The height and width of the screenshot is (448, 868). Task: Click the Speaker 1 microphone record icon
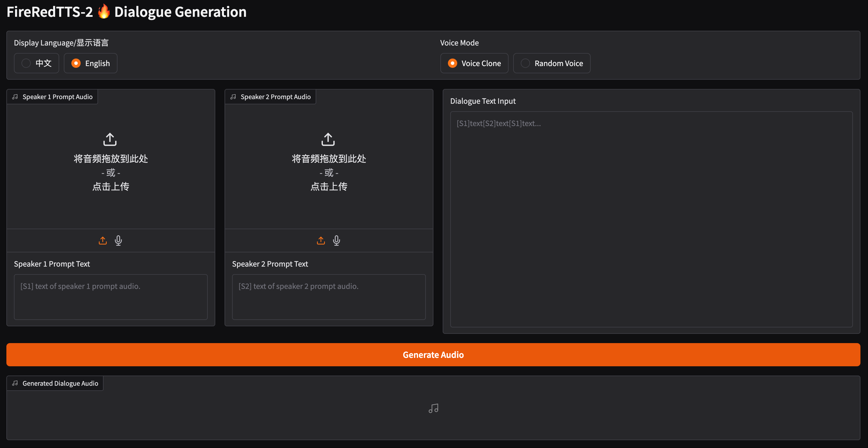point(118,240)
